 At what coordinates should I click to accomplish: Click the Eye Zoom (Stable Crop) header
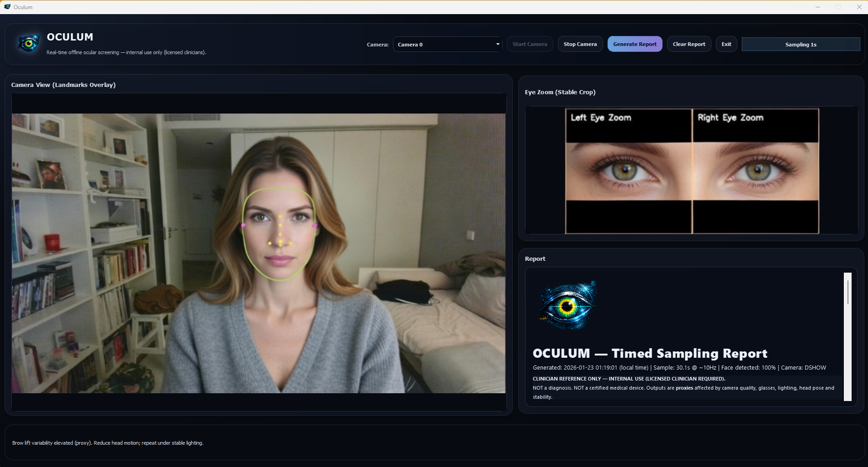pyautogui.click(x=560, y=92)
